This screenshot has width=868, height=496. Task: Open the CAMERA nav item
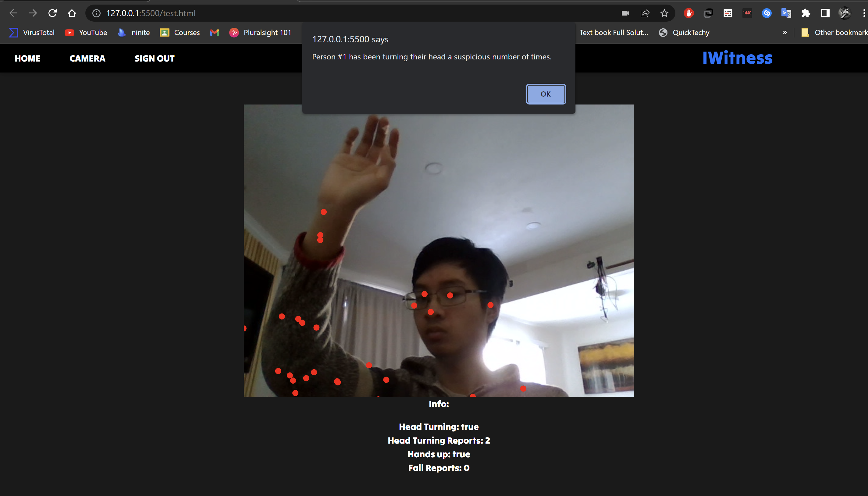[x=87, y=58]
